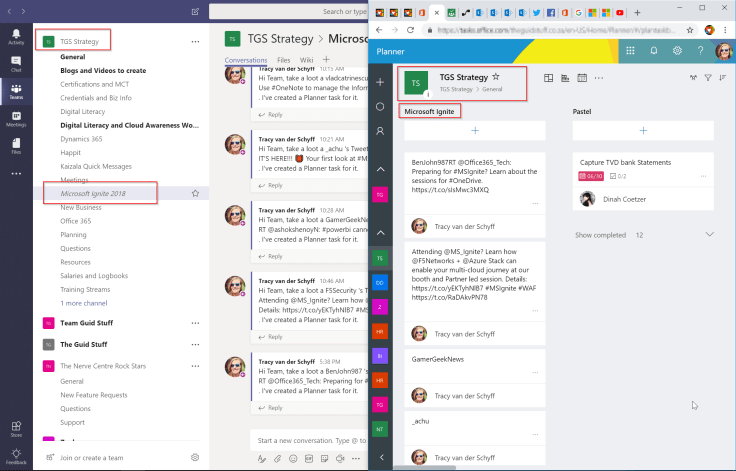Click Join or create a team

(91, 457)
